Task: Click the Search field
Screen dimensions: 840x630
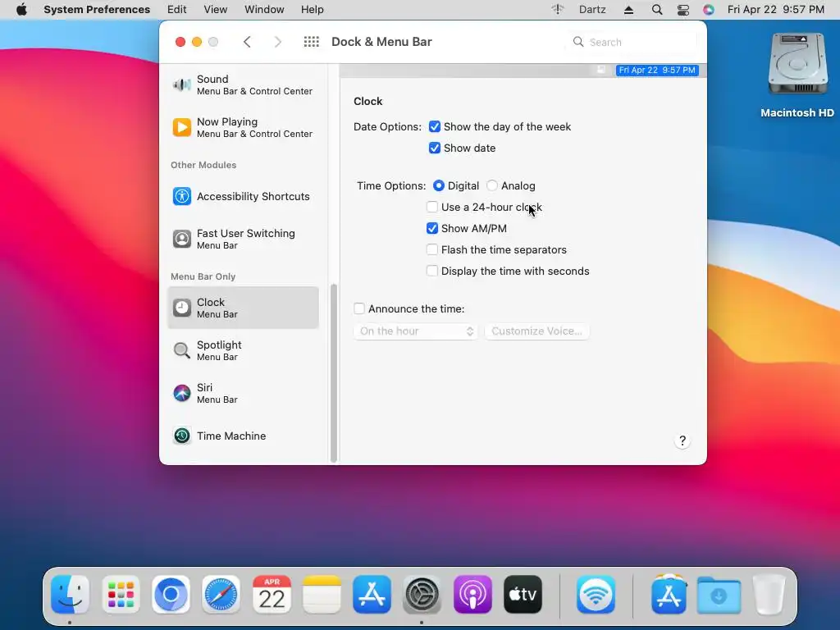Action: click(x=632, y=42)
